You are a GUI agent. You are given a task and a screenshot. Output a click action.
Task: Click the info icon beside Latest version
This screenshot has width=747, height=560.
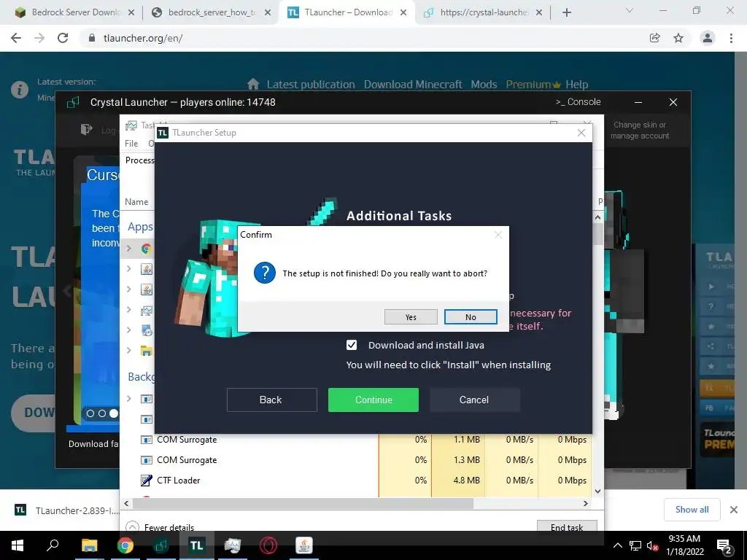point(20,89)
